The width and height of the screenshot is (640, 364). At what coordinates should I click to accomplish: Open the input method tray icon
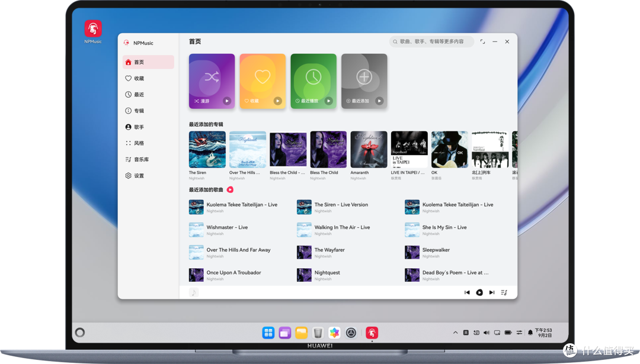pyautogui.click(x=466, y=333)
